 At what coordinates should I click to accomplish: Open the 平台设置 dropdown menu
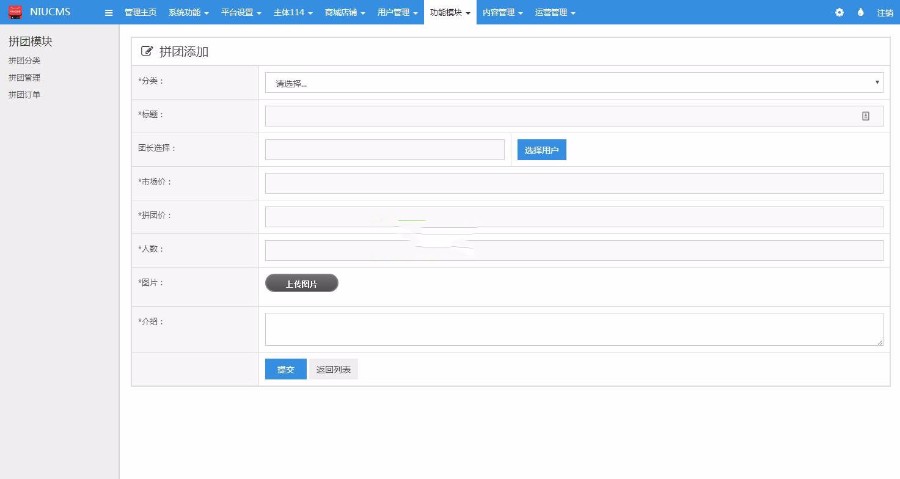click(x=241, y=12)
